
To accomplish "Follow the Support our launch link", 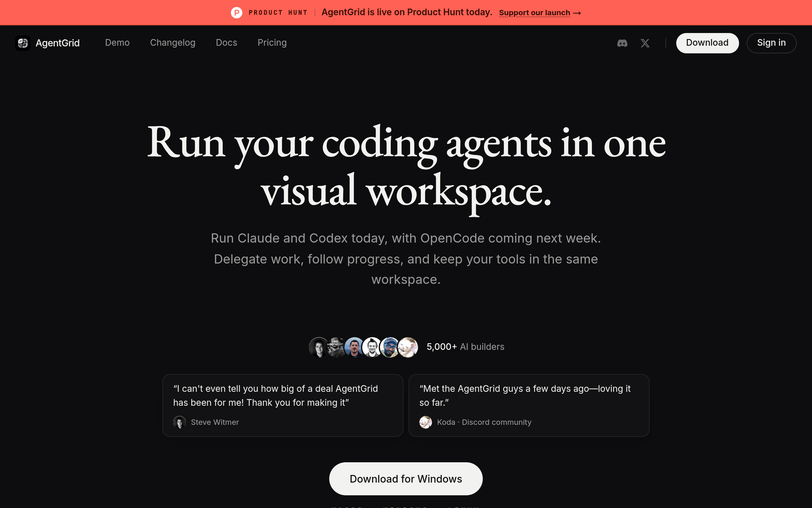I will [534, 13].
